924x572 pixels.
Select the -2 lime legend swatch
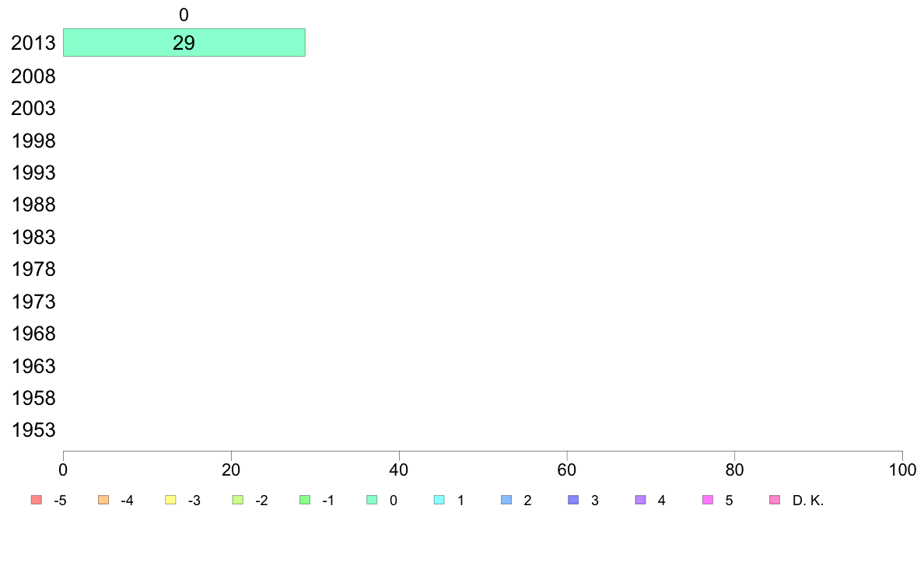tap(238, 500)
